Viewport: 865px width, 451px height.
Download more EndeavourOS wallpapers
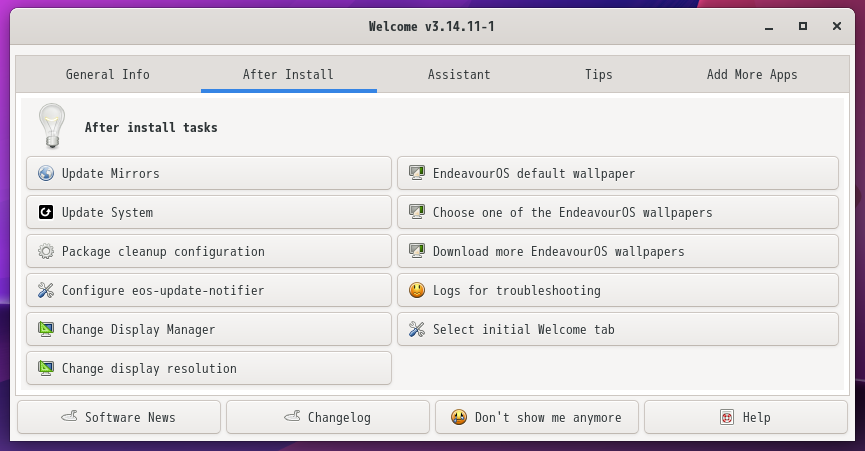(x=618, y=251)
